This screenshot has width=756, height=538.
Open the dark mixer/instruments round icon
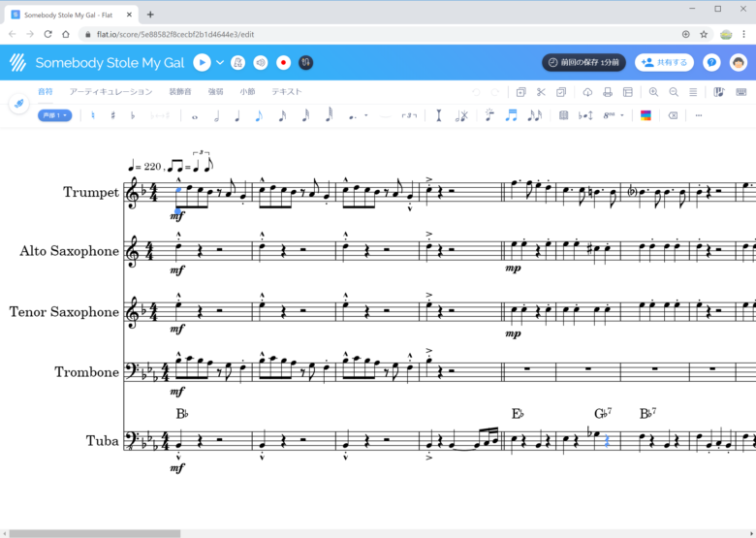click(305, 63)
